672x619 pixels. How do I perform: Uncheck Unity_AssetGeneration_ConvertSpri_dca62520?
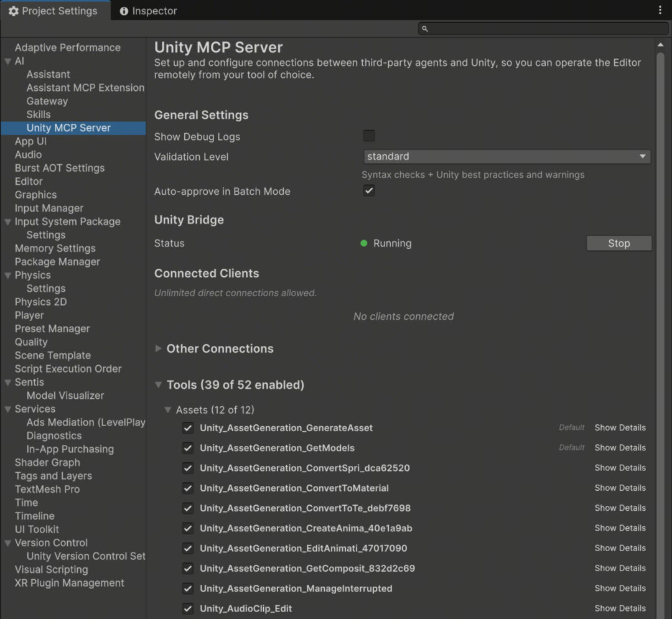pos(188,468)
